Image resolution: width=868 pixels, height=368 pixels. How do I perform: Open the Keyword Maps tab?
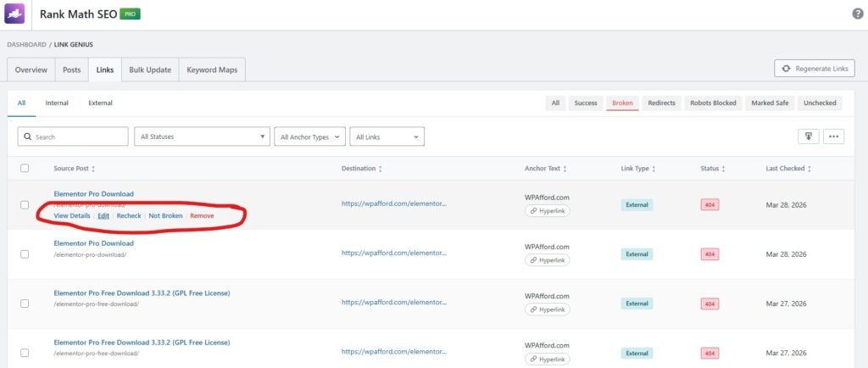(x=212, y=70)
